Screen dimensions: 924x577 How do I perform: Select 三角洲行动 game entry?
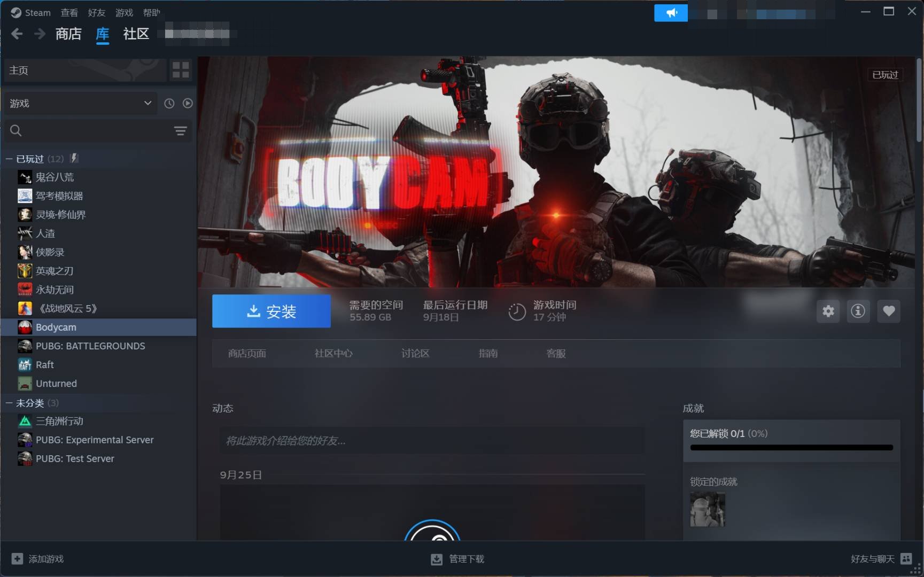tap(99, 421)
